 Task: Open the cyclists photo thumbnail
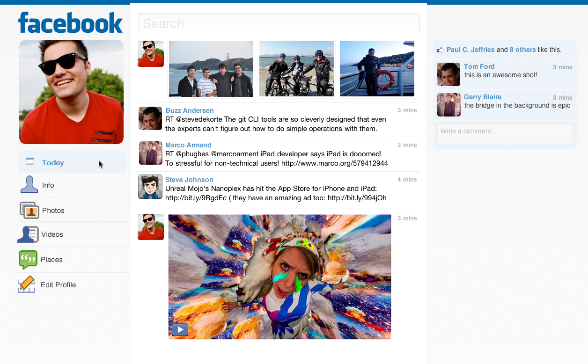(x=296, y=69)
